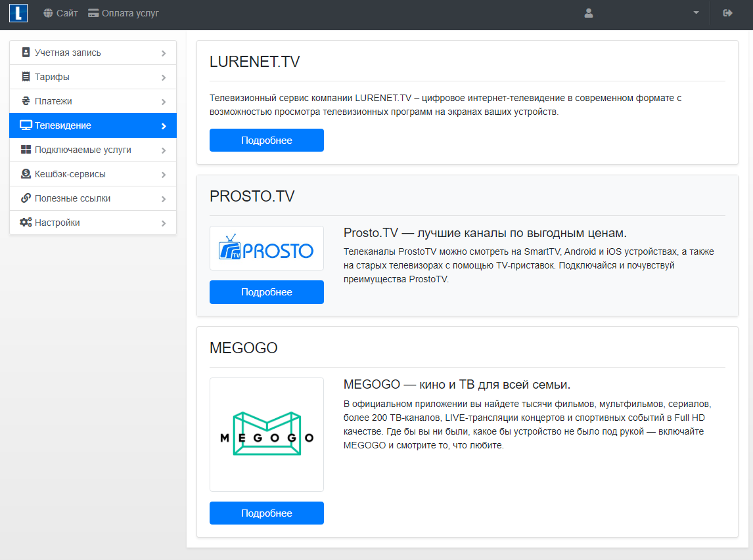This screenshot has height=560, width=753.
Task: Click the MEGOGO logo thumbnail
Action: 267,434
